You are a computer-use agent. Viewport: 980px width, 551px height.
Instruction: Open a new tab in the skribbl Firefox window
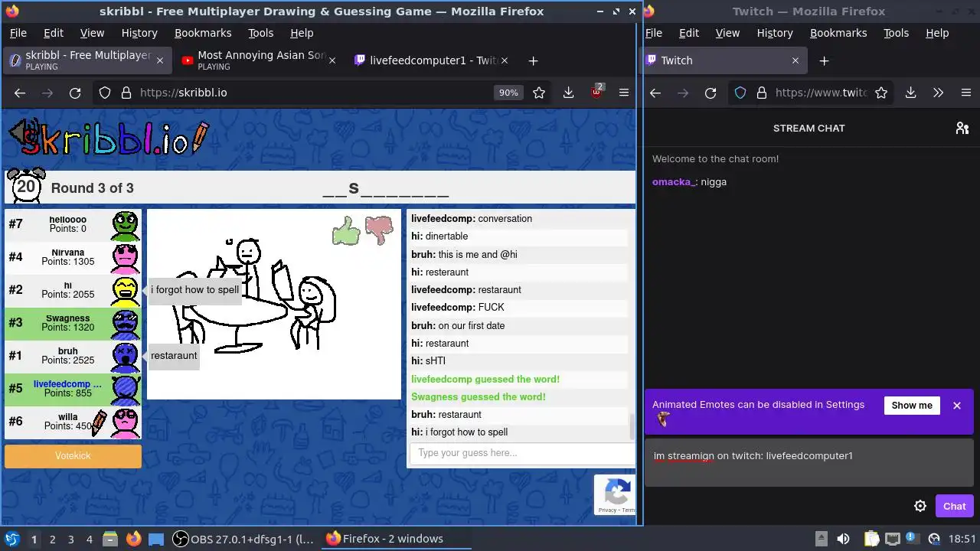click(x=534, y=60)
